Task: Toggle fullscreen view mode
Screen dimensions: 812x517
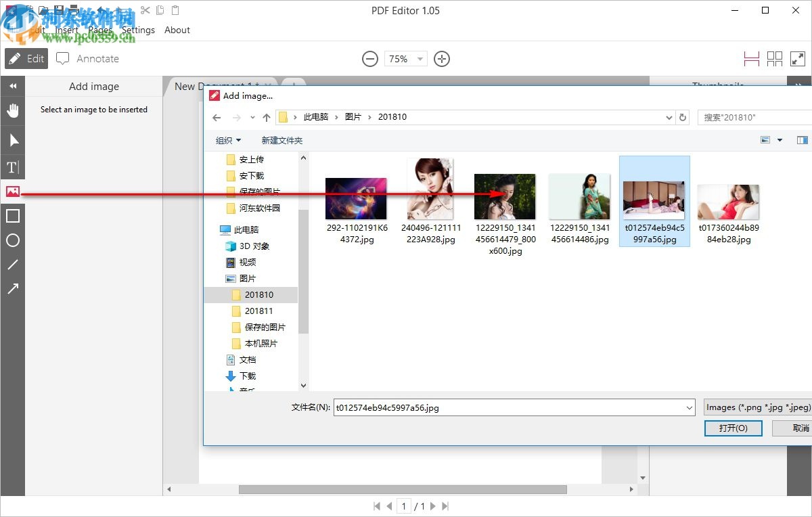Action: 798,58
